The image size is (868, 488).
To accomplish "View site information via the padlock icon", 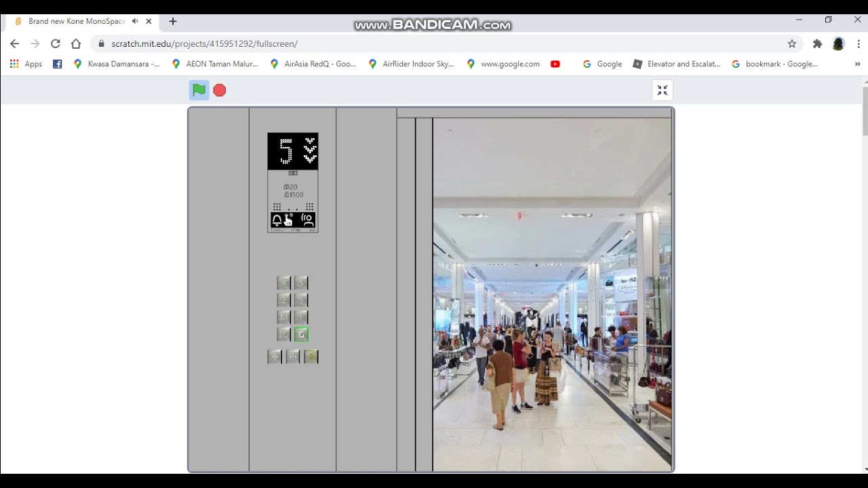I will coord(102,43).
